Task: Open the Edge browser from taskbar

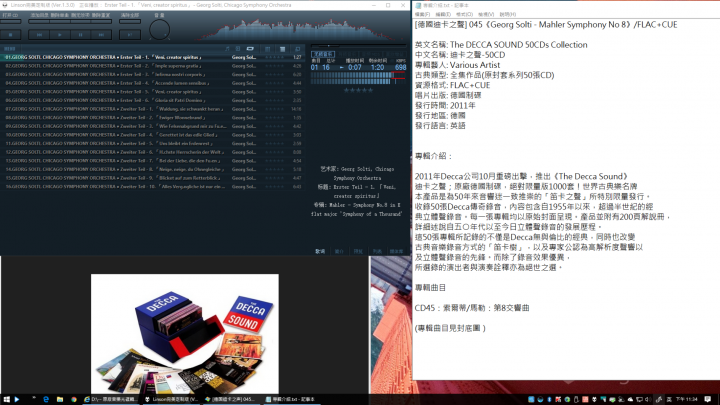Action: point(46,399)
